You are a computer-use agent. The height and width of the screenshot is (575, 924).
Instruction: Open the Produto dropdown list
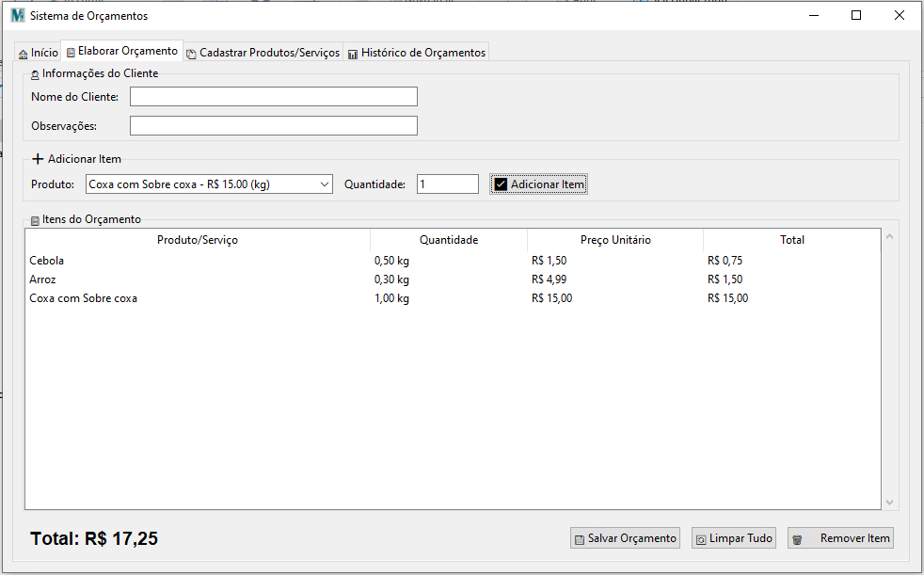pos(325,184)
